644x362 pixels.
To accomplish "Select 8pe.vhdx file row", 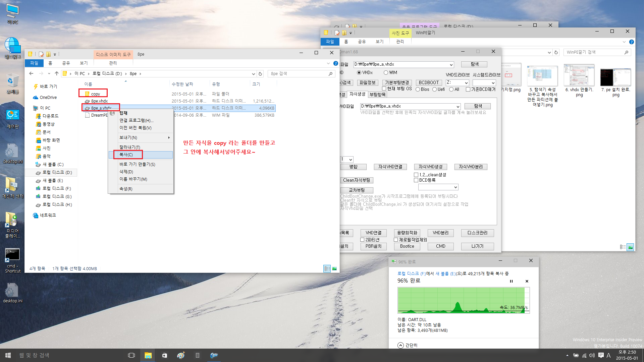I will pyautogui.click(x=179, y=101).
